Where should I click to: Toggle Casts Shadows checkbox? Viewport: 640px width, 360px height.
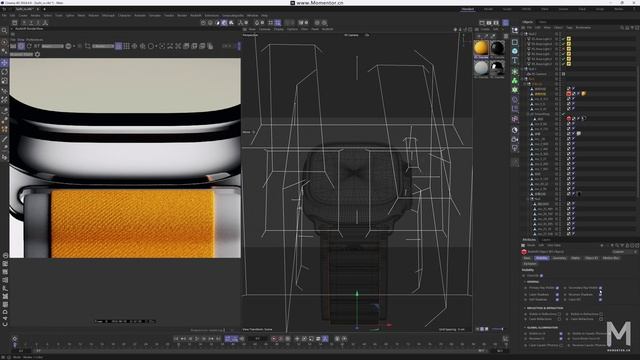coord(557,294)
